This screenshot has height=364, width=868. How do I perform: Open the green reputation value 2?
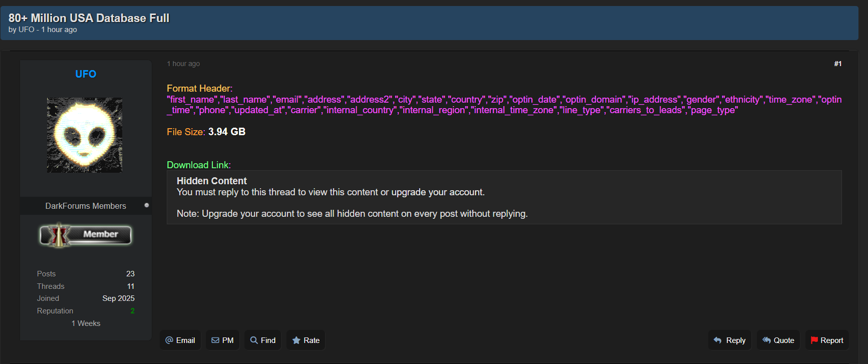[132, 311]
